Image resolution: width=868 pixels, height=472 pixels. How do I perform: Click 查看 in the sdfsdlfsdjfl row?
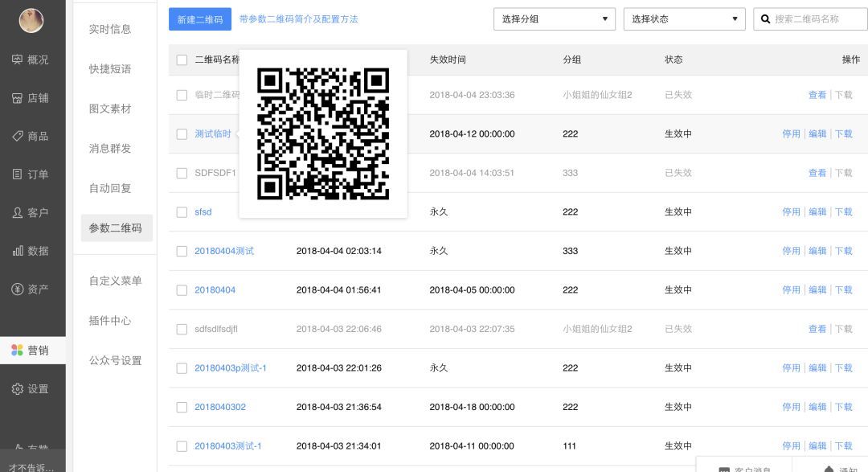pyautogui.click(x=817, y=329)
